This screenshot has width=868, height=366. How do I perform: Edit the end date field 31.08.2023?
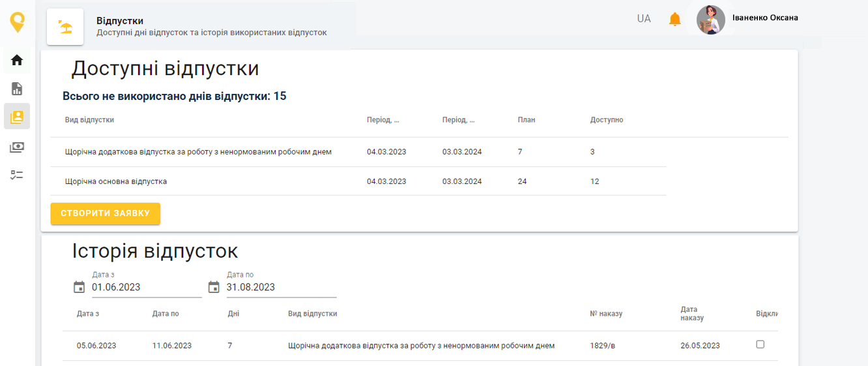point(280,287)
